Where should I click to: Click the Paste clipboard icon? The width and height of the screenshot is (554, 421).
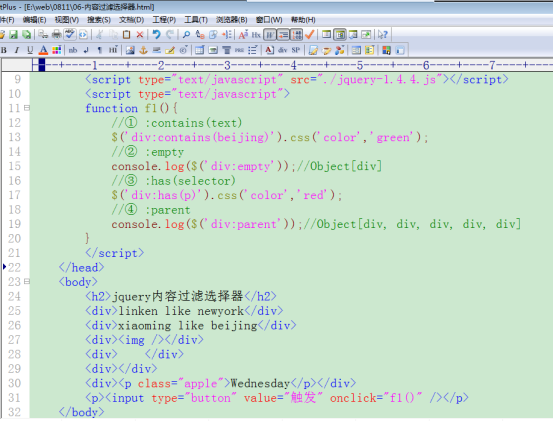click(x=126, y=34)
